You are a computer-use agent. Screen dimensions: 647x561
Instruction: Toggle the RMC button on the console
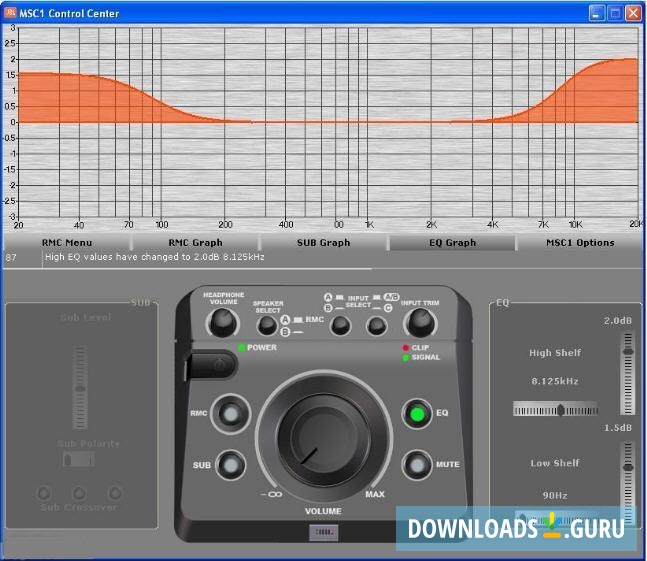(x=231, y=414)
